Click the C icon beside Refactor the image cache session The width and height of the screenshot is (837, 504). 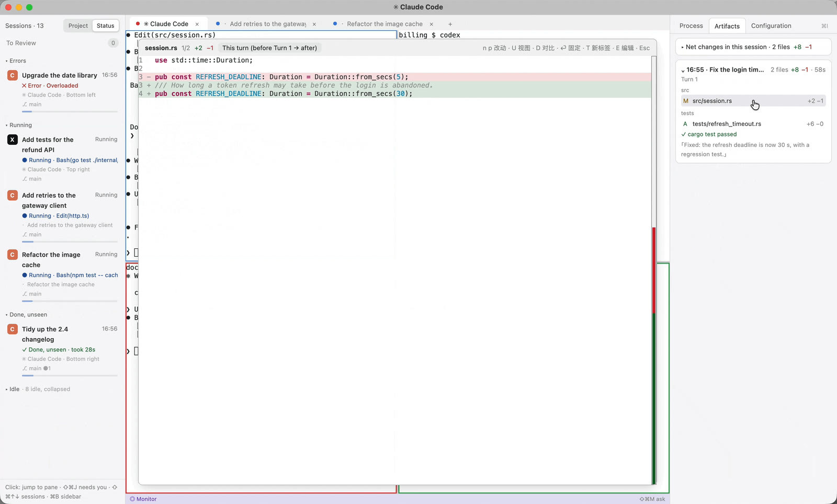(x=13, y=255)
